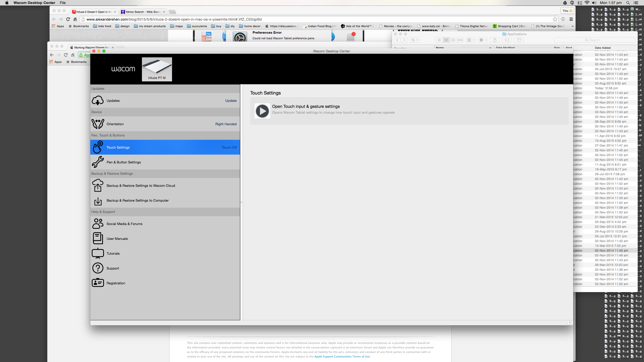Screen dimensions: 644x362
Task: Expand the Finder action gear dropdown
Action: tap(482, 40)
